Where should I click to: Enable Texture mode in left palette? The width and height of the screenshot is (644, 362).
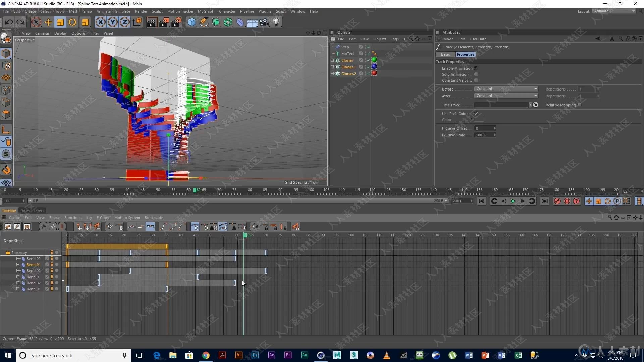tap(6, 66)
